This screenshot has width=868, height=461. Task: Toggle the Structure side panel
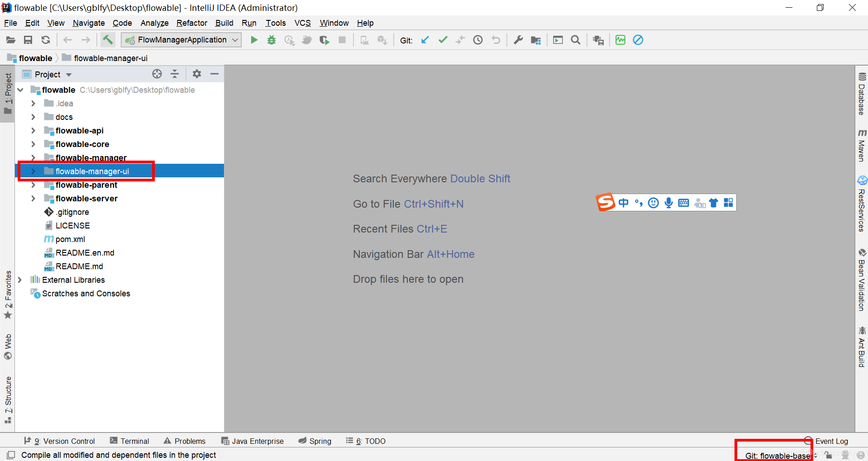click(x=8, y=400)
